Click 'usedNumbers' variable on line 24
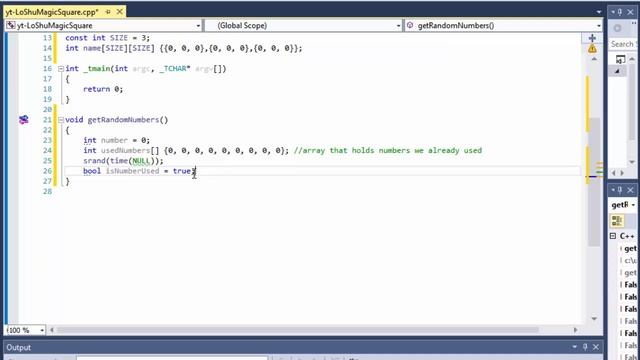 click(x=125, y=150)
